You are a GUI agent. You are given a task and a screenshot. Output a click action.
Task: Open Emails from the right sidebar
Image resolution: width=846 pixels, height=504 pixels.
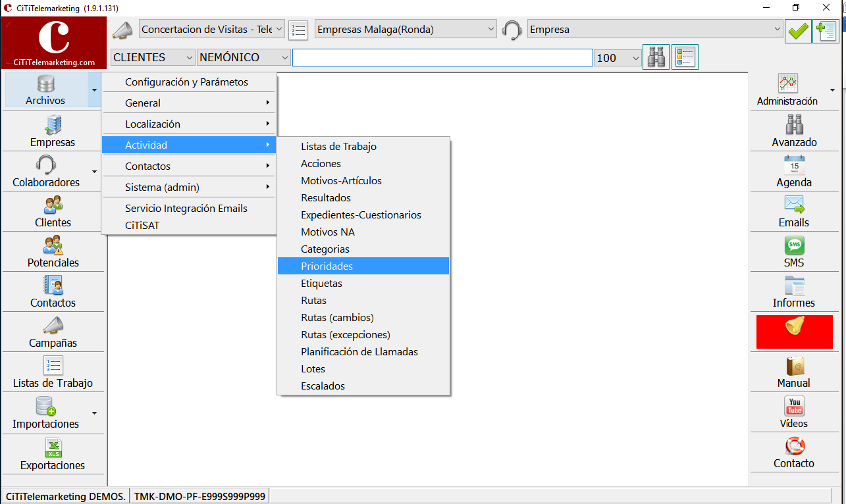click(x=794, y=212)
